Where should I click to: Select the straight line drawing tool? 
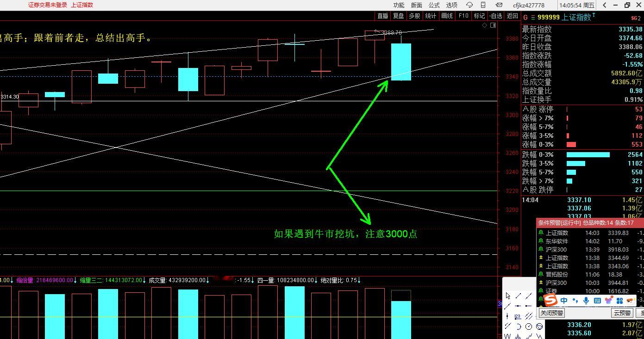pyautogui.click(x=529, y=296)
